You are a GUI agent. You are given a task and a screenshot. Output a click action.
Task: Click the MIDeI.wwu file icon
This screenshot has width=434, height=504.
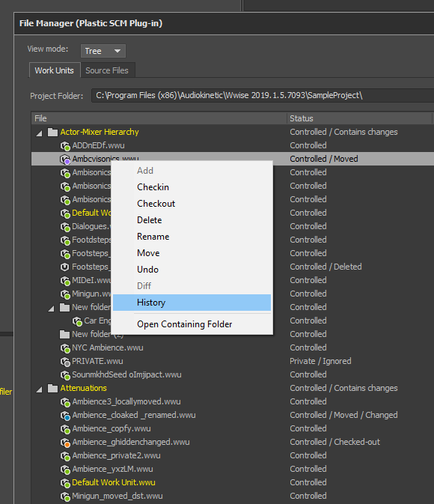click(65, 281)
